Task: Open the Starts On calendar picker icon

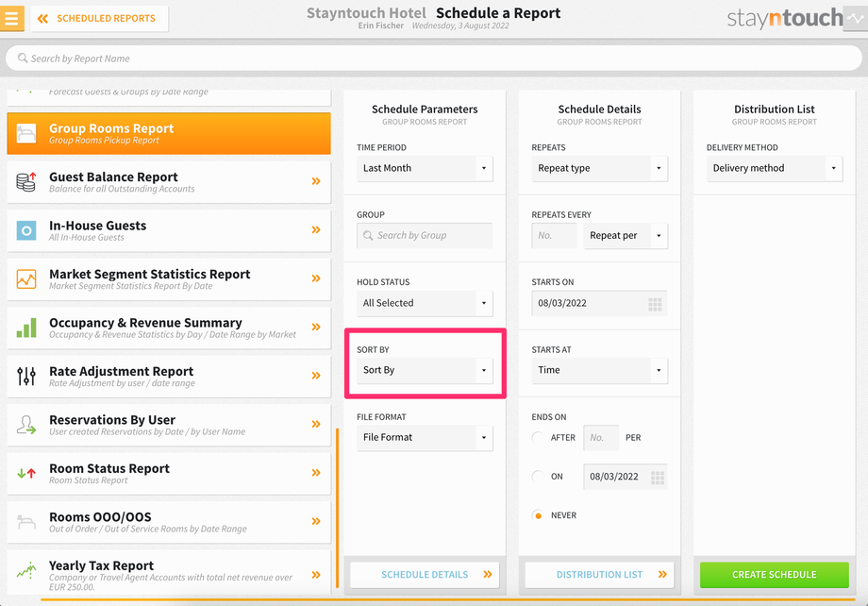Action: click(655, 304)
